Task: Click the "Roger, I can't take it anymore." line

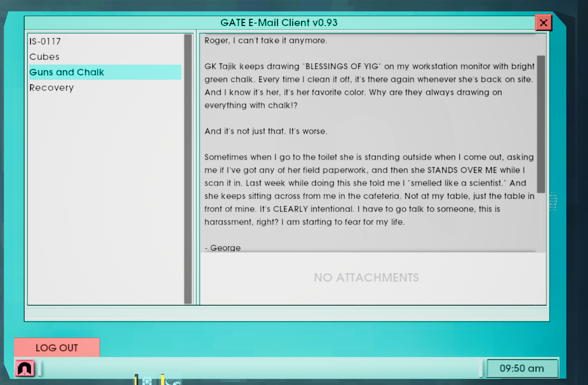Action: pyautogui.click(x=266, y=41)
